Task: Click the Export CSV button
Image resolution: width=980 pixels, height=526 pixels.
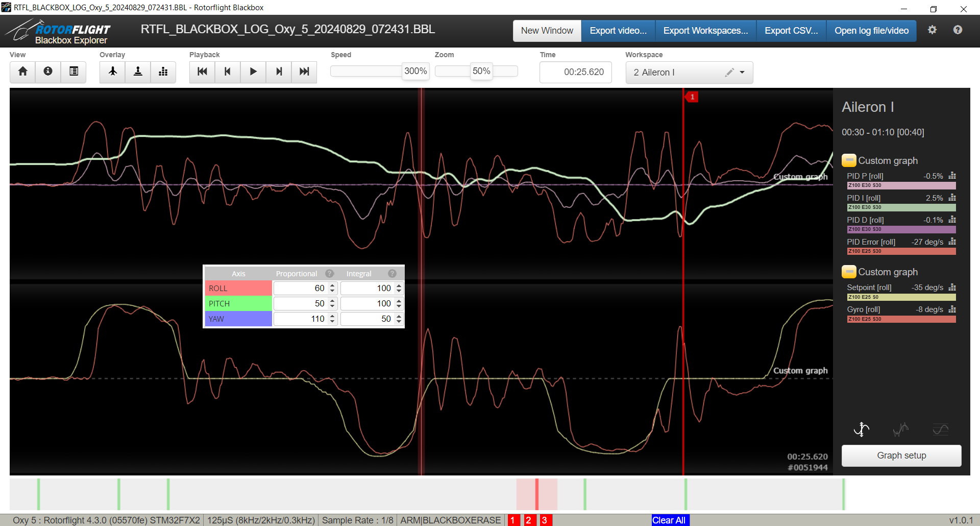Action: pos(791,31)
